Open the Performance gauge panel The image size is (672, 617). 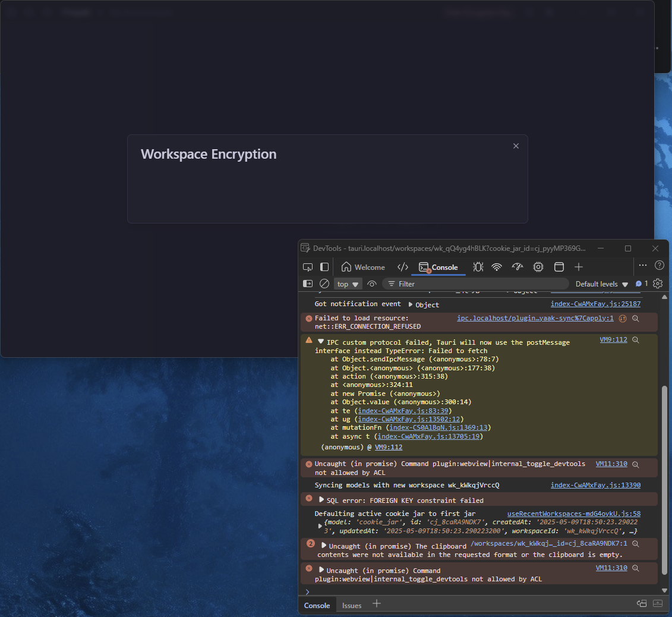click(x=517, y=267)
